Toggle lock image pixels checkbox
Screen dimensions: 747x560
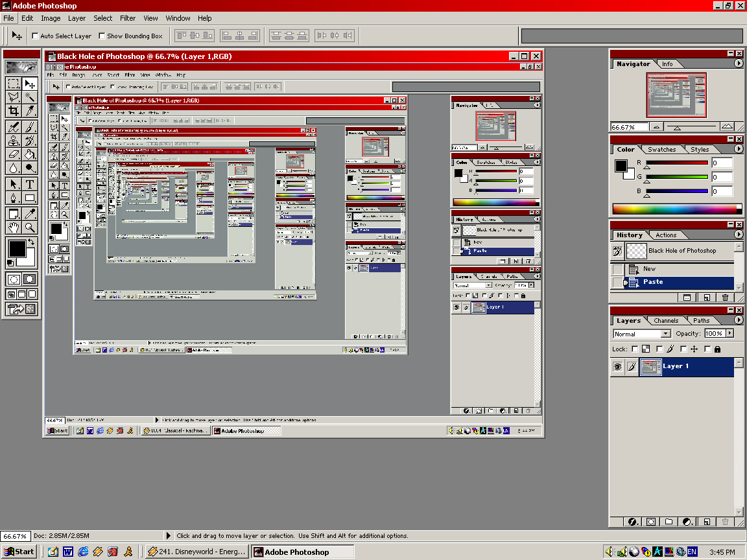click(659, 349)
